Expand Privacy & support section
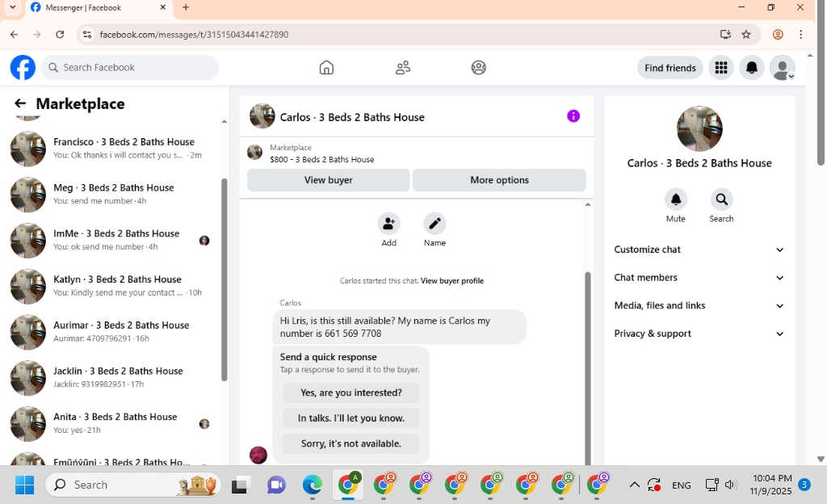 [699, 334]
